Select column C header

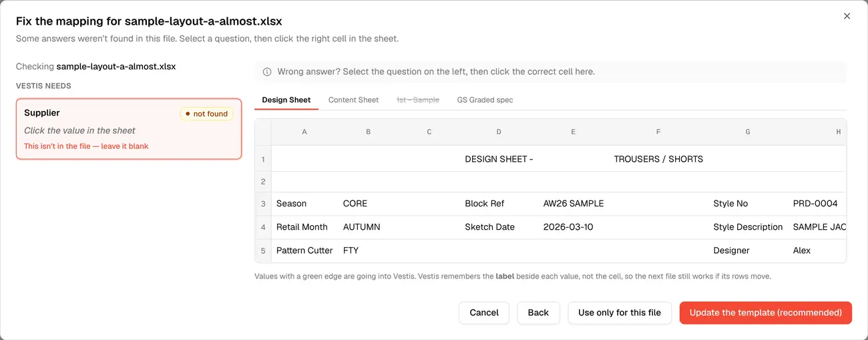pyautogui.click(x=429, y=132)
